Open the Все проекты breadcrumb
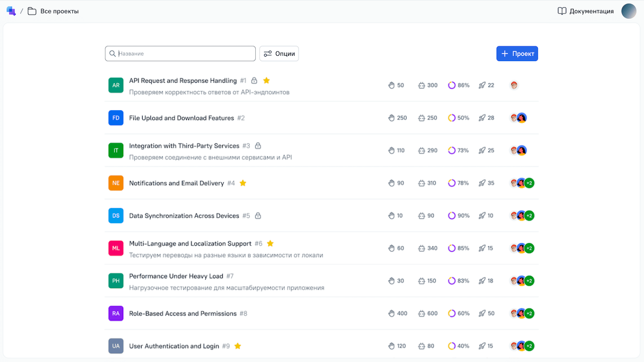The height and width of the screenshot is (362, 644). point(59,11)
